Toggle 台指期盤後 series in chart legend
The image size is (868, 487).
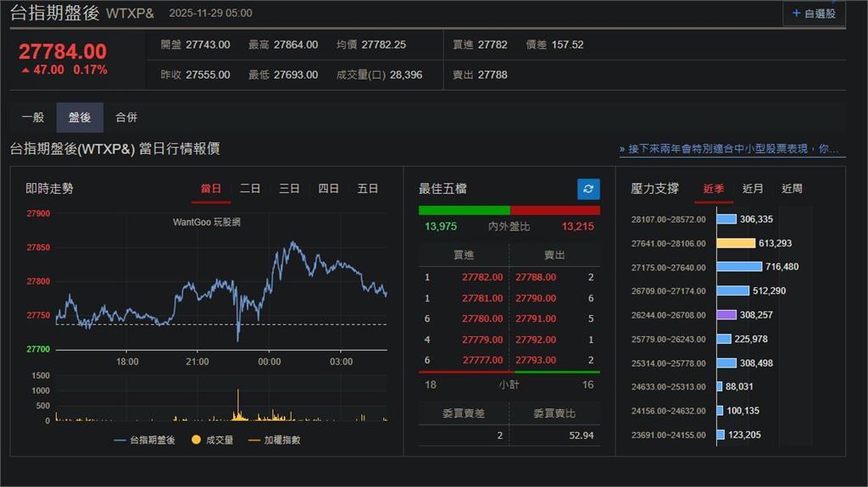(x=144, y=440)
